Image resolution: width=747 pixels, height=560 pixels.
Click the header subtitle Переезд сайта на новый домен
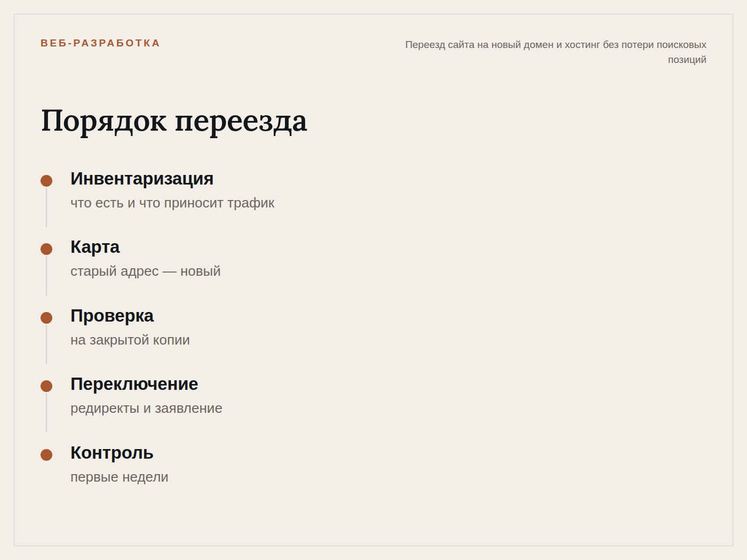(x=555, y=52)
